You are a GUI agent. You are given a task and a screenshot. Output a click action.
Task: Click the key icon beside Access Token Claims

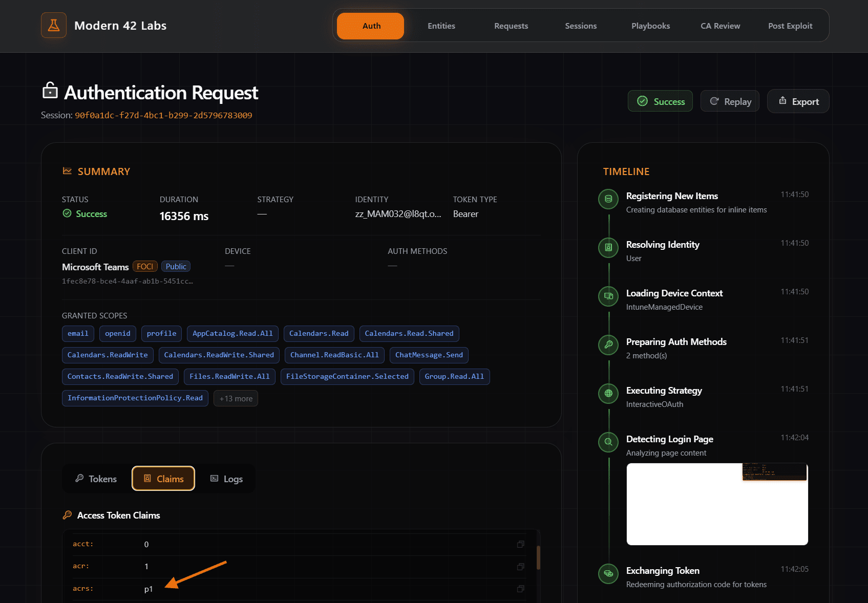click(67, 515)
